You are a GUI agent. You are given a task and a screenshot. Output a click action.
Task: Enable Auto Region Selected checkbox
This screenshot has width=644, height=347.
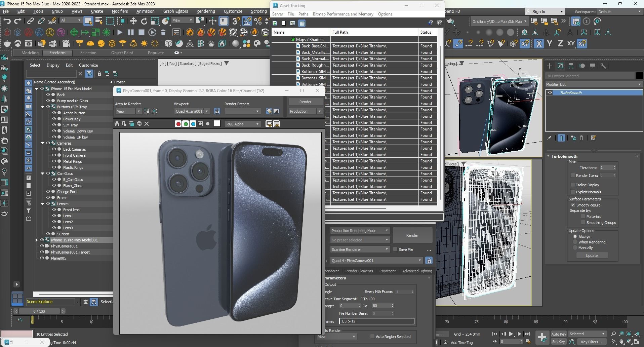(x=372, y=337)
